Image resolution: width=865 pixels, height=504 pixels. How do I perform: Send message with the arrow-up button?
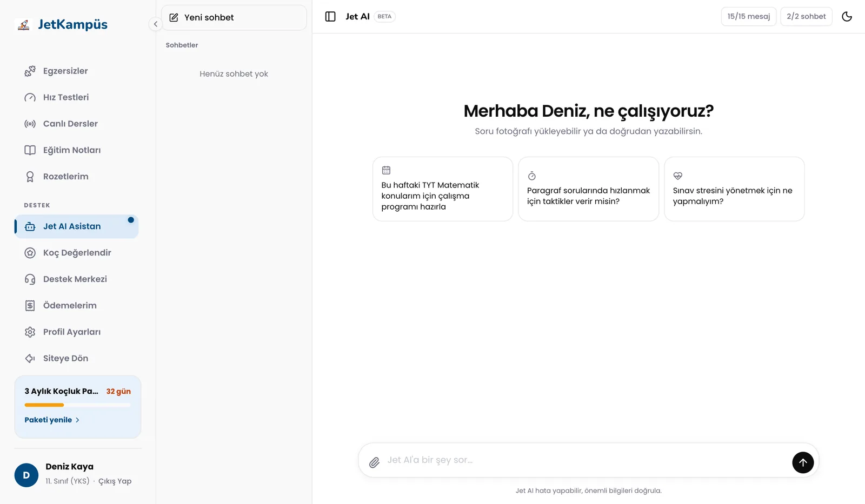coord(803,462)
